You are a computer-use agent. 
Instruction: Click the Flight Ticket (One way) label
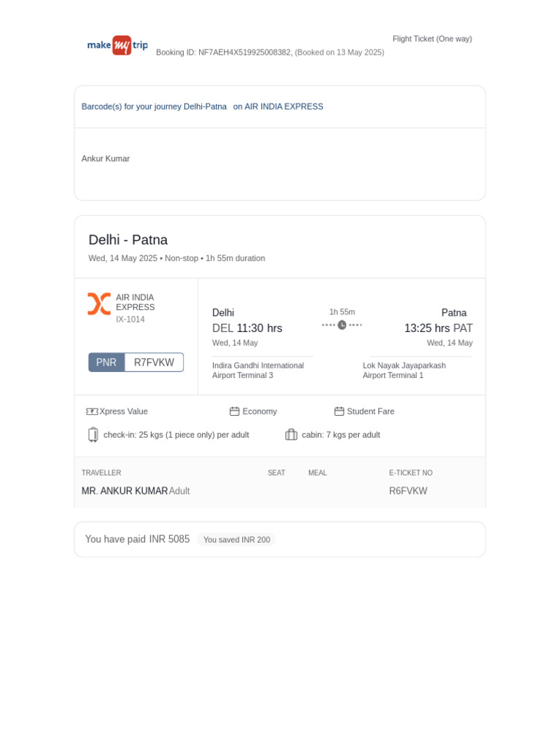click(432, 39)
